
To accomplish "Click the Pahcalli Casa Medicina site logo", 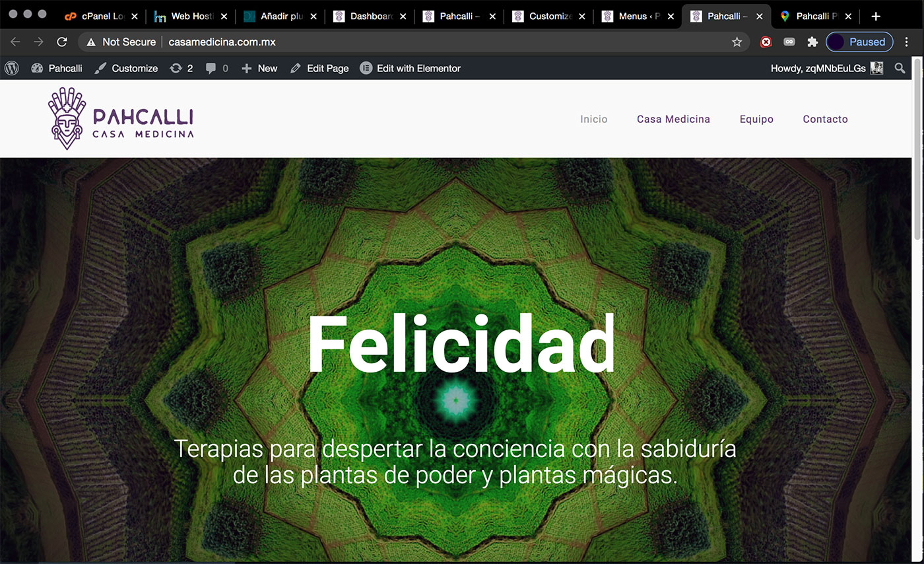I will pos(121,119).
